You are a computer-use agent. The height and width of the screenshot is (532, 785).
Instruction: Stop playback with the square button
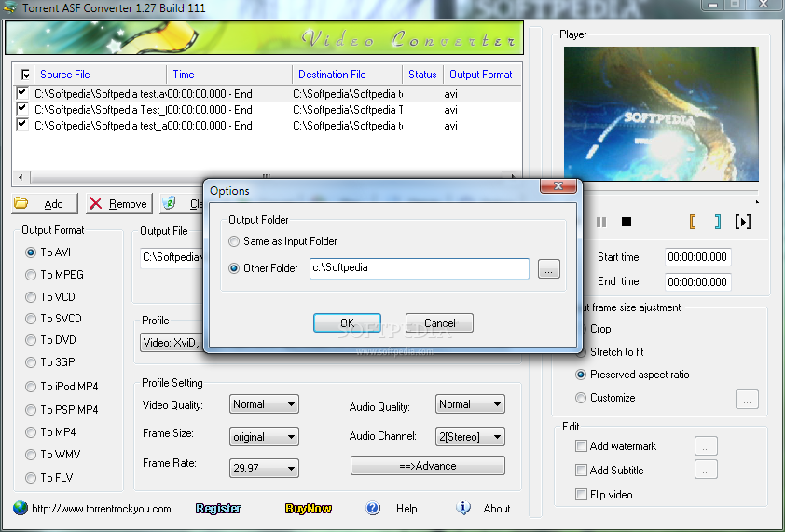point(627,222)
